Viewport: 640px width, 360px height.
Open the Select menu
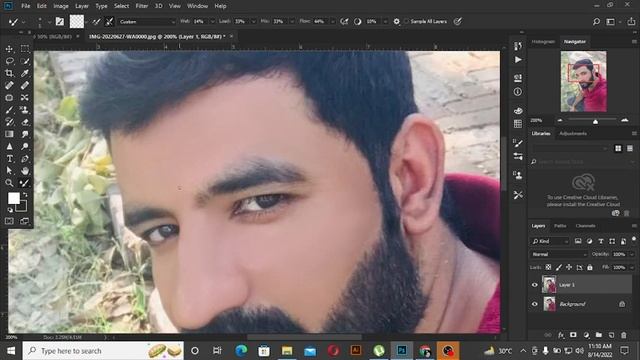121,6
